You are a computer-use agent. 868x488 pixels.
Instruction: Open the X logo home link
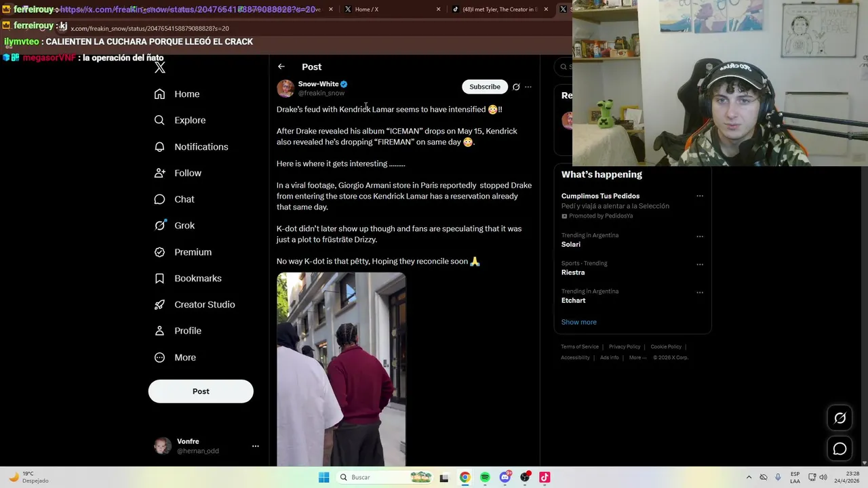click(159, 67)
